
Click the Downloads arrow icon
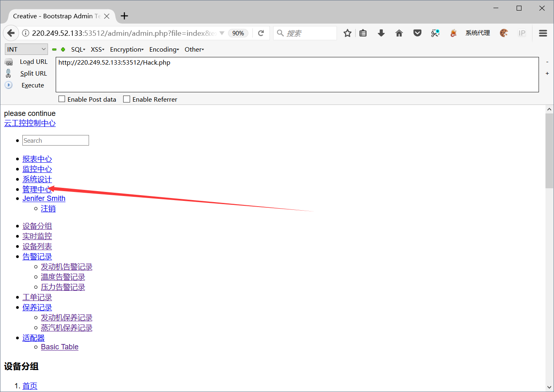point(381,33)
